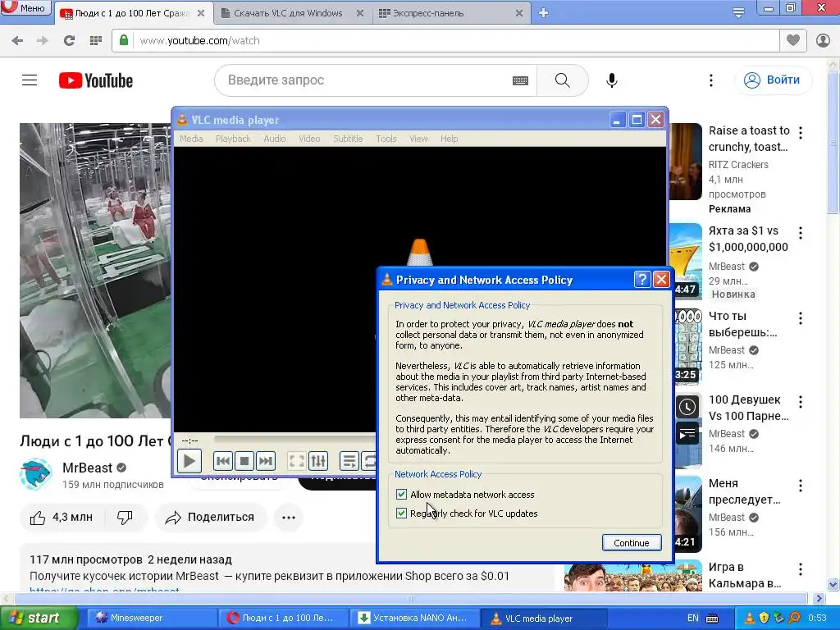840x630 pixels.
Task: Open VLC Media menu
Action: pyautogui.click(x=191, y=138)
